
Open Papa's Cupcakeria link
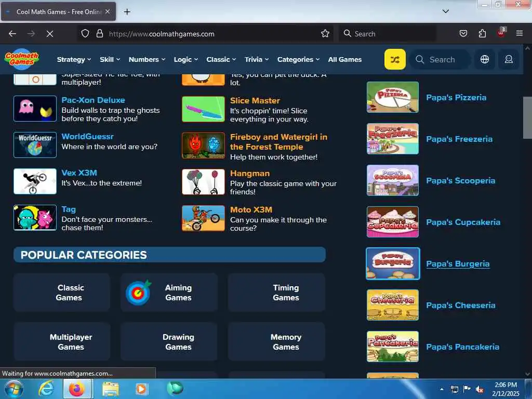pyautogui.click(x=463, y=222)
